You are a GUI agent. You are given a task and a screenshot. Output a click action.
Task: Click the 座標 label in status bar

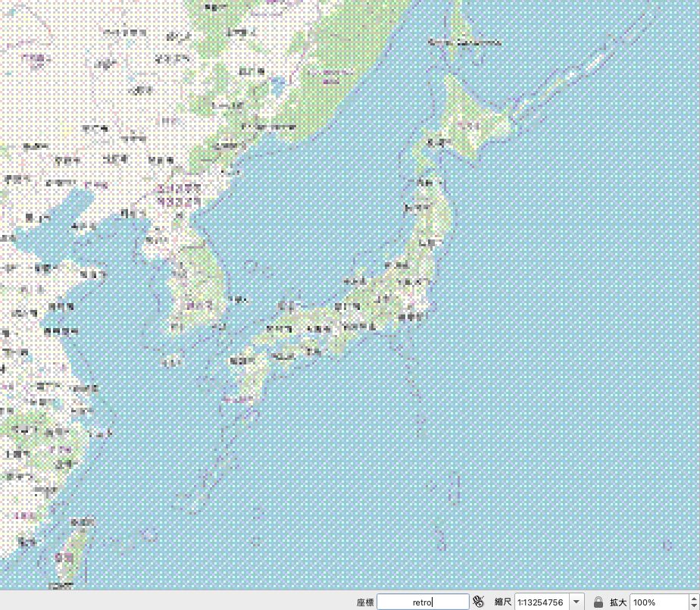pyautogui.click(x=364, y=602)
